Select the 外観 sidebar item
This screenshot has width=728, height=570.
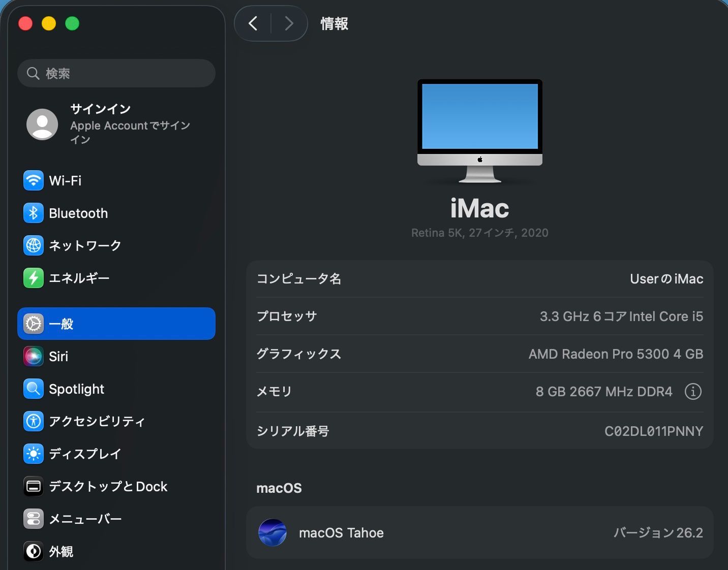[60, 551]
